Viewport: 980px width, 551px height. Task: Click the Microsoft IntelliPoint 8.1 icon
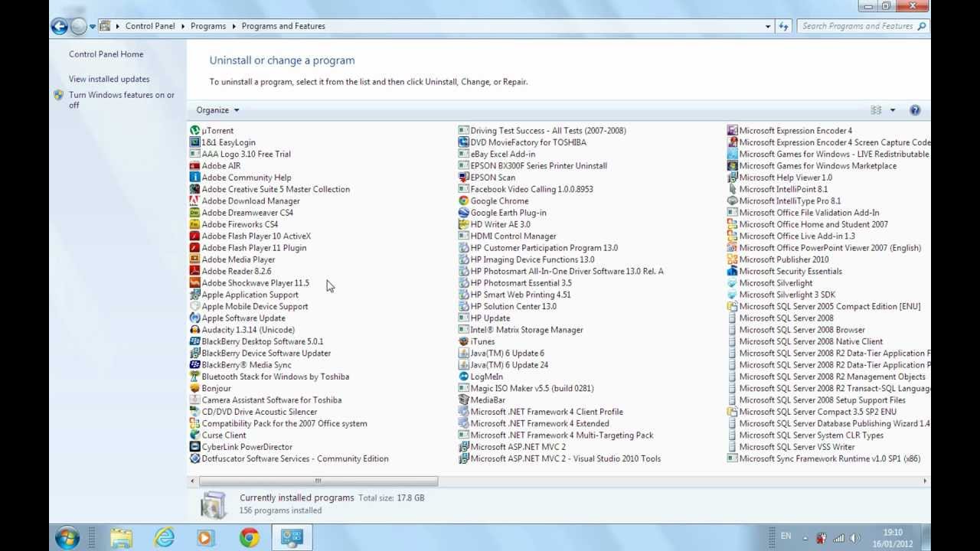coord(733,189)
